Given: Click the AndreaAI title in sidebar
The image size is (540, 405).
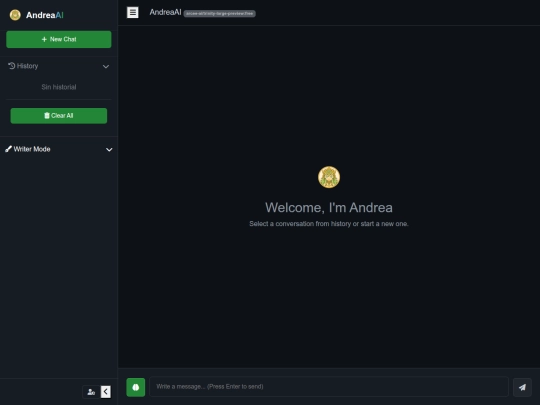Looking at the screenshot, I should pos(45,15).
